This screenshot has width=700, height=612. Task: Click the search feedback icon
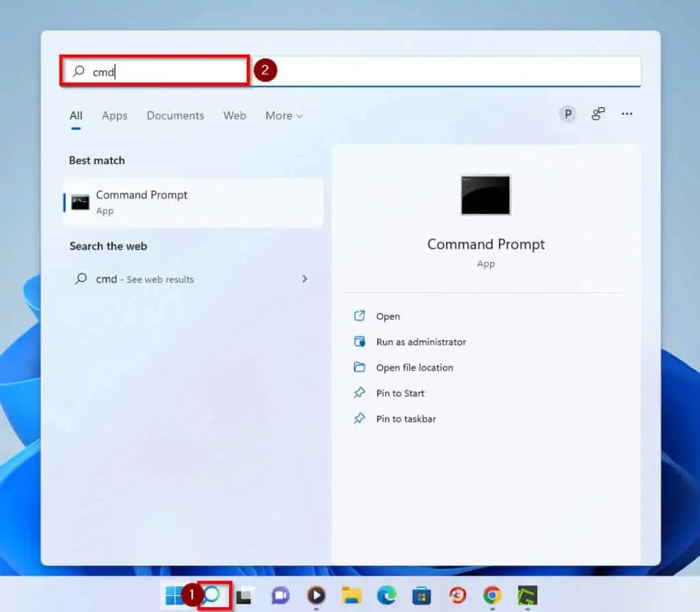pos(598,114)
